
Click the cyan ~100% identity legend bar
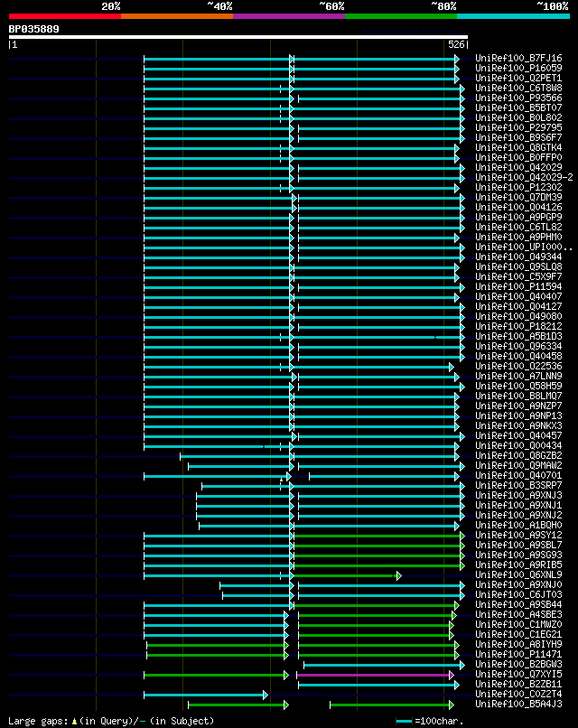[513, 16]
